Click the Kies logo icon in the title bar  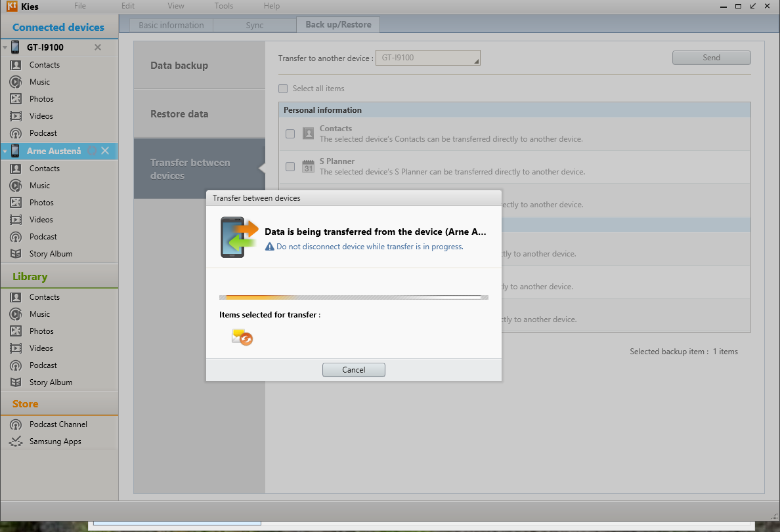point(12,6)
